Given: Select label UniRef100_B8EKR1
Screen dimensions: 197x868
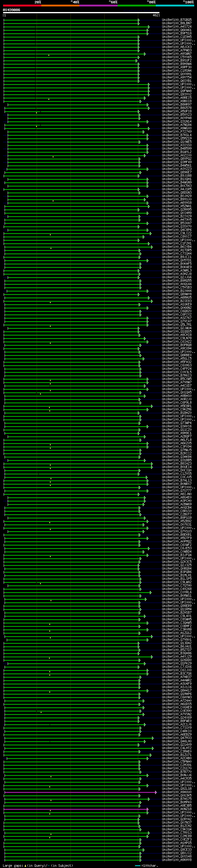Looking at the screenshot, I should (x=177, y=535).
